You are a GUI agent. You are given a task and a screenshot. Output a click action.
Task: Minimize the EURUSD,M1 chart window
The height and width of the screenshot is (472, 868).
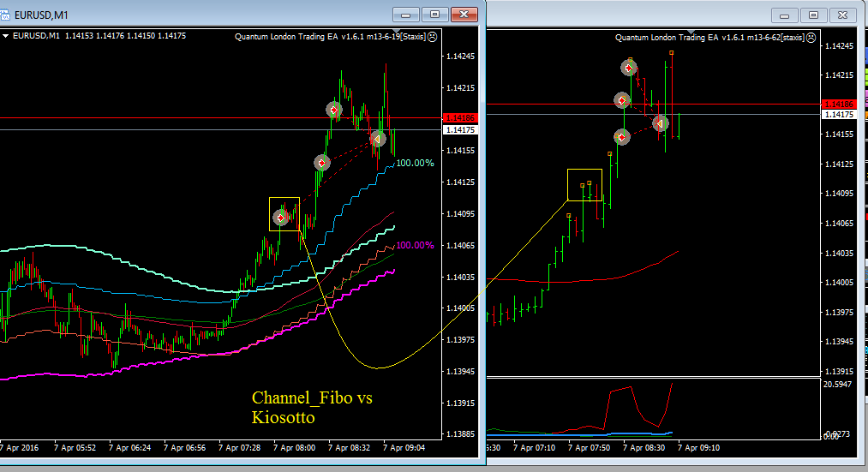click(406, 15)
